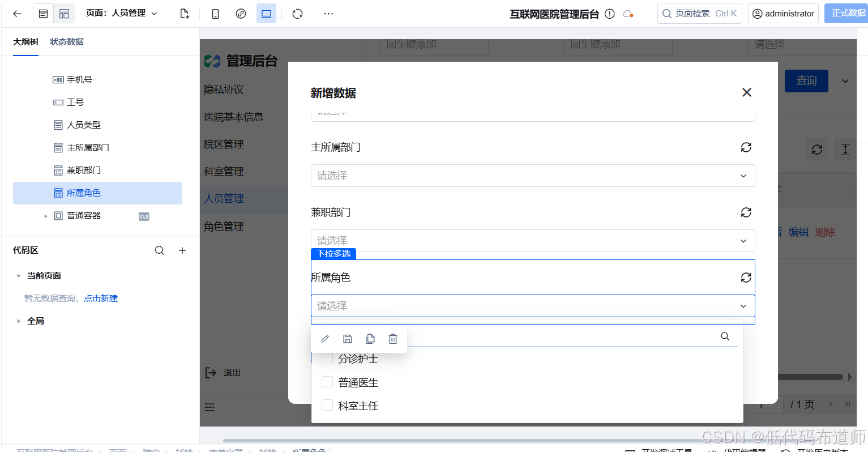Check the 普通医生 checkbox
Viewport: 868px width, 452px height.
pyautogui.click(x=327, y=382)
